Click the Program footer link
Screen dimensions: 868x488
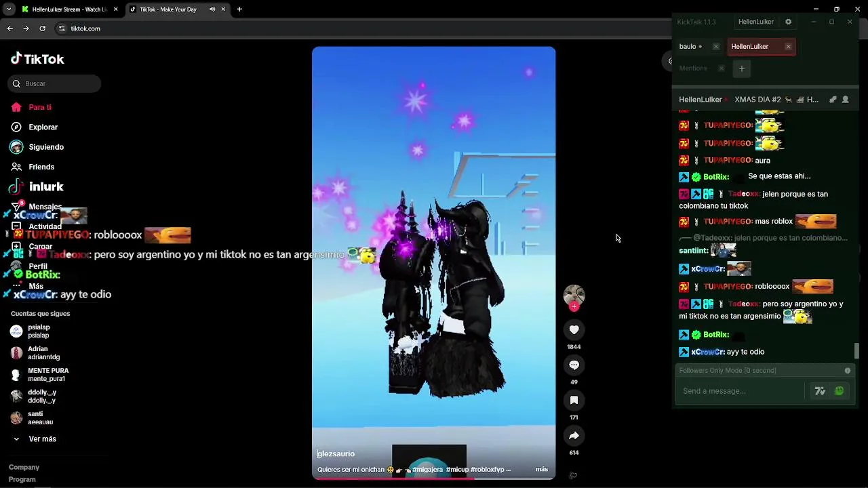point(22,479)
